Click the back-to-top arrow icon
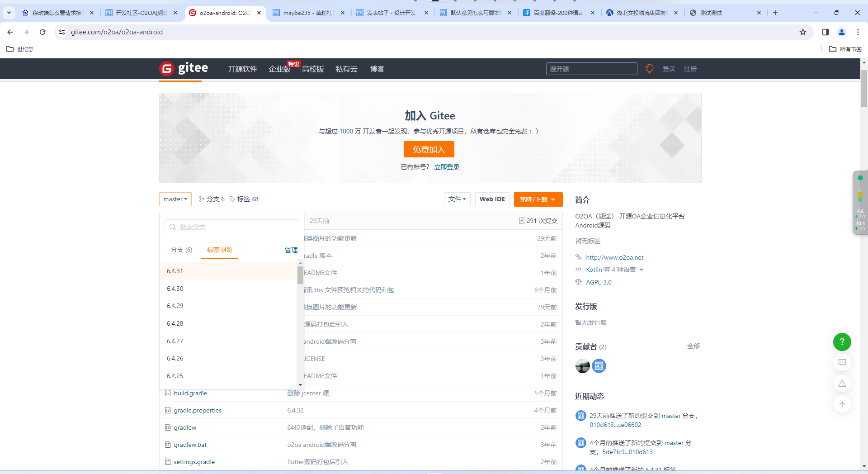This screenshot has height=474, width=868. tap(842, 404)
